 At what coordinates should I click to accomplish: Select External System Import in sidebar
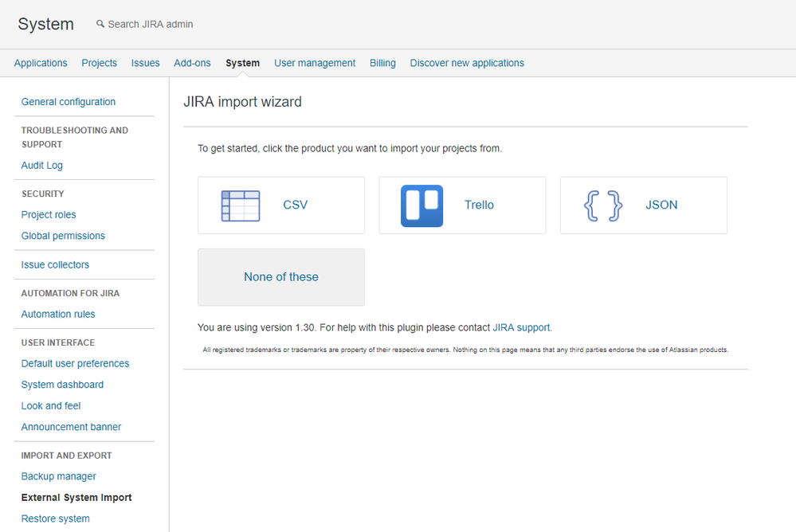tap(76, 498)
